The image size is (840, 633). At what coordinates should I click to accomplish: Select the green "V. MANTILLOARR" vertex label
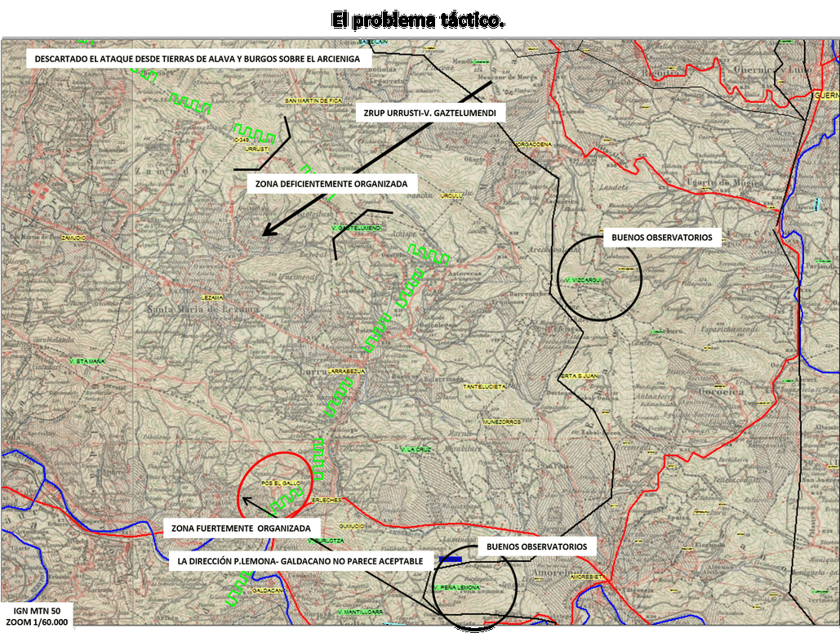[x=361, y=612]
